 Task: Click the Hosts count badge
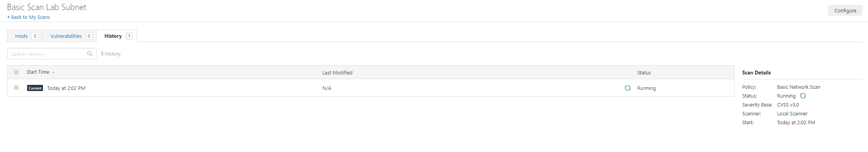coord(35,36)
